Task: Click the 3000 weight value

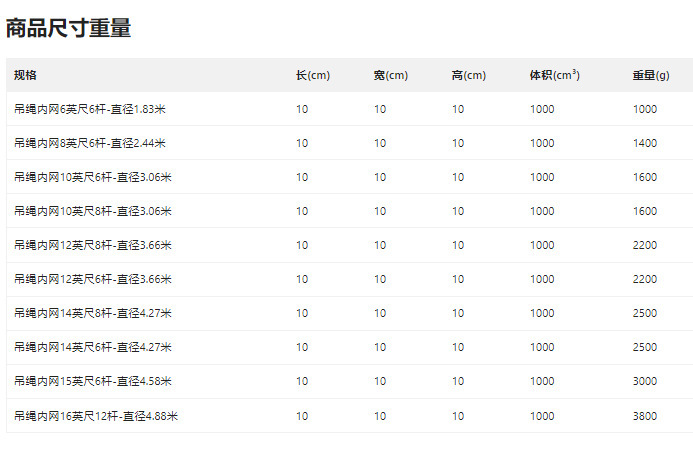Action: 645,381
